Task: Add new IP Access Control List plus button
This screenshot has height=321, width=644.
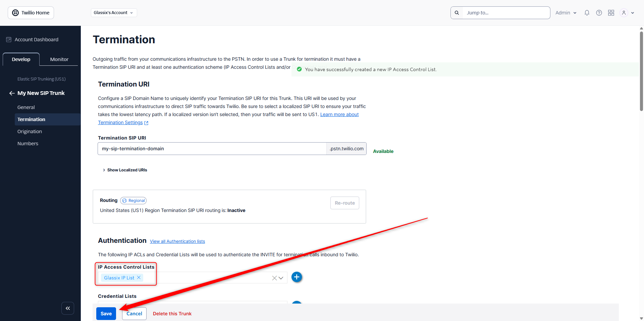Action: (297, 277)
